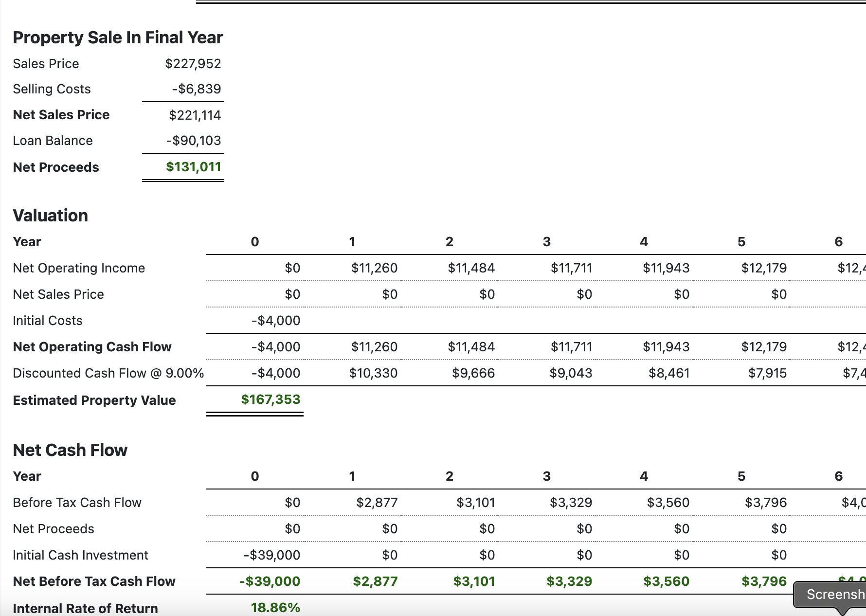The height and width of the screenshot is (616, 866).
Task: Click the Discounted Cash Flow @ 9.00% label
Action: point(108,373)
